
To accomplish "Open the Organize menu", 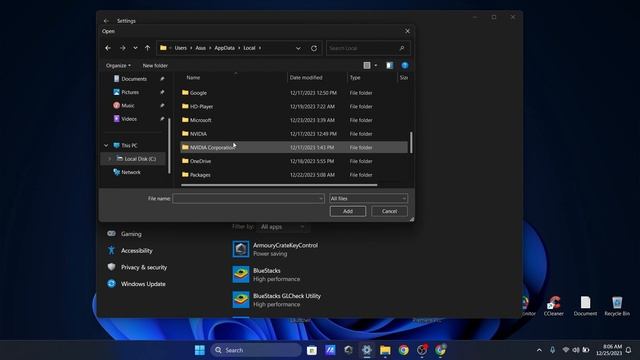I will click(118, 65).
